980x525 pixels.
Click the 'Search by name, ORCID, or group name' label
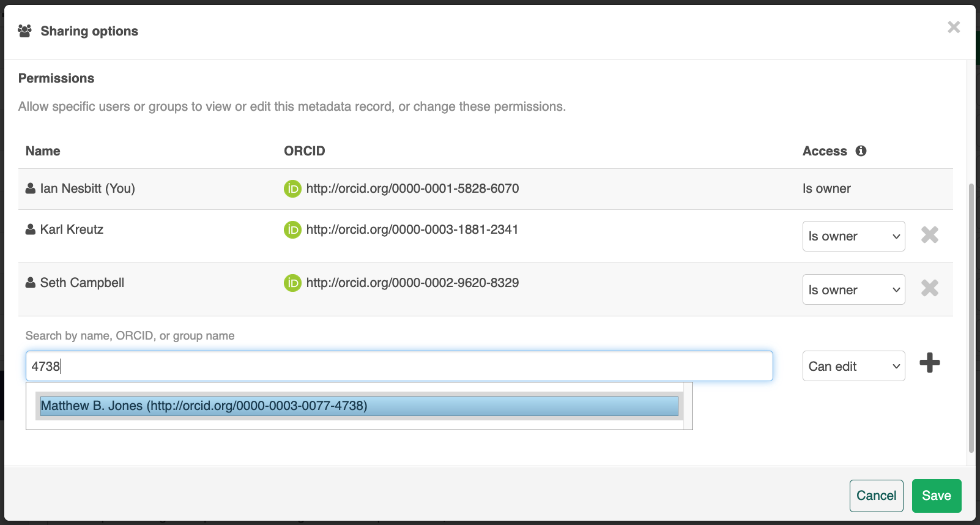point(130,336)
